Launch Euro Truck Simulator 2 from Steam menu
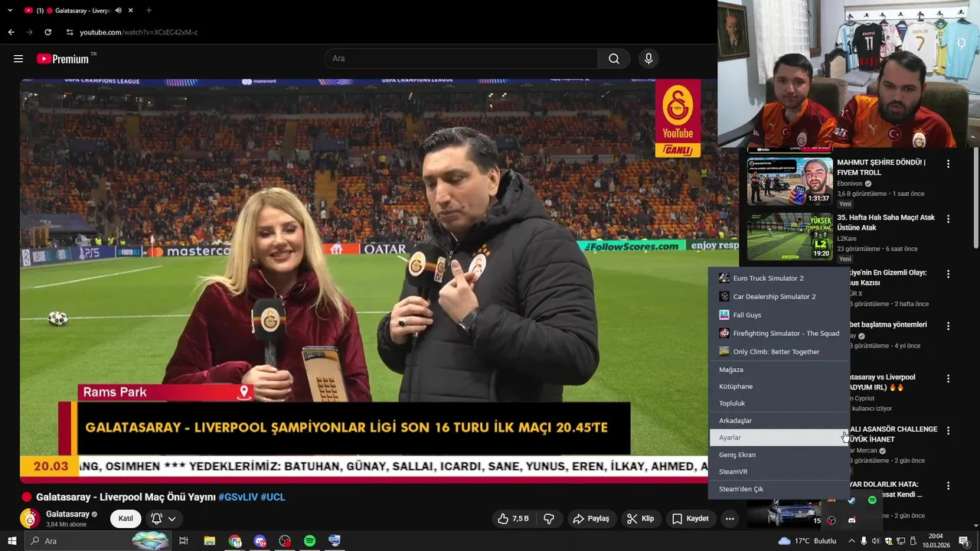This screenshot has height=551, width=980. click(x=779, y=278)
